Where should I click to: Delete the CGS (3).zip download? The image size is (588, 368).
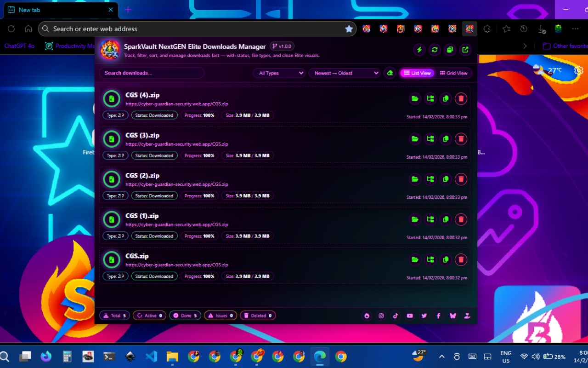coord(461,139)
